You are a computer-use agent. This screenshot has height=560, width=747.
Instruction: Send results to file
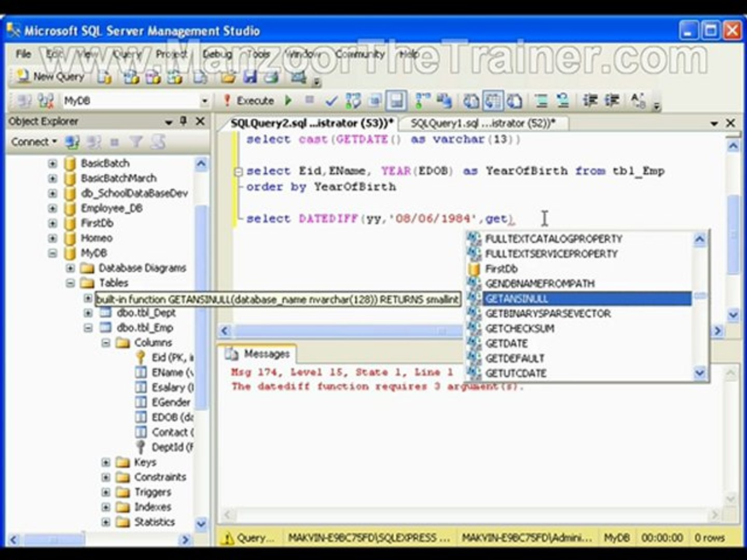(514, 101)
